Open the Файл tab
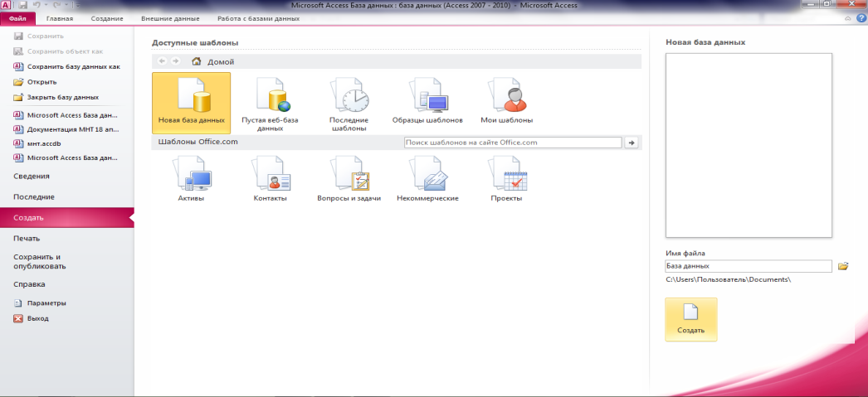The width and height of the screenshot is (868, 397). (x=17, y=18)
